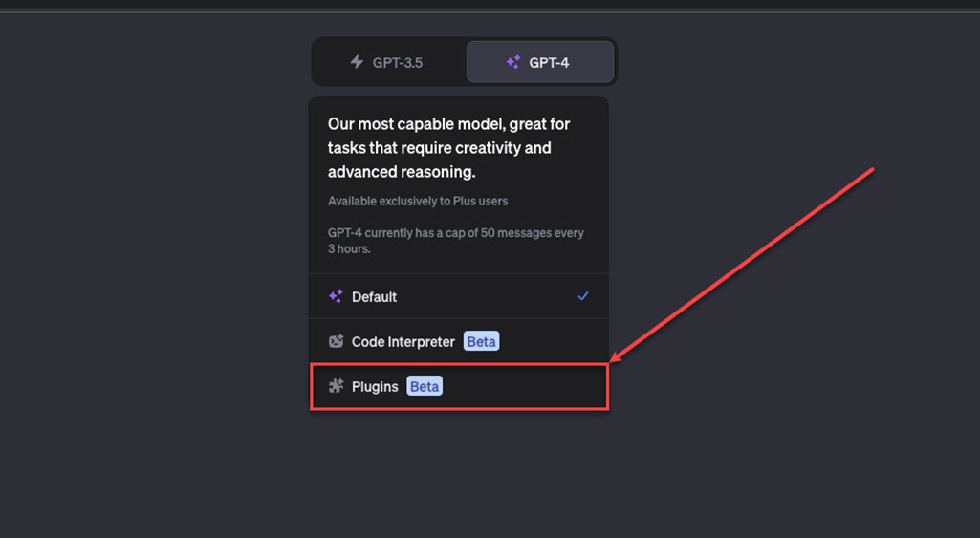Enable the Code Interpreter mode
The image size is (980, 538).
[459, 341]
